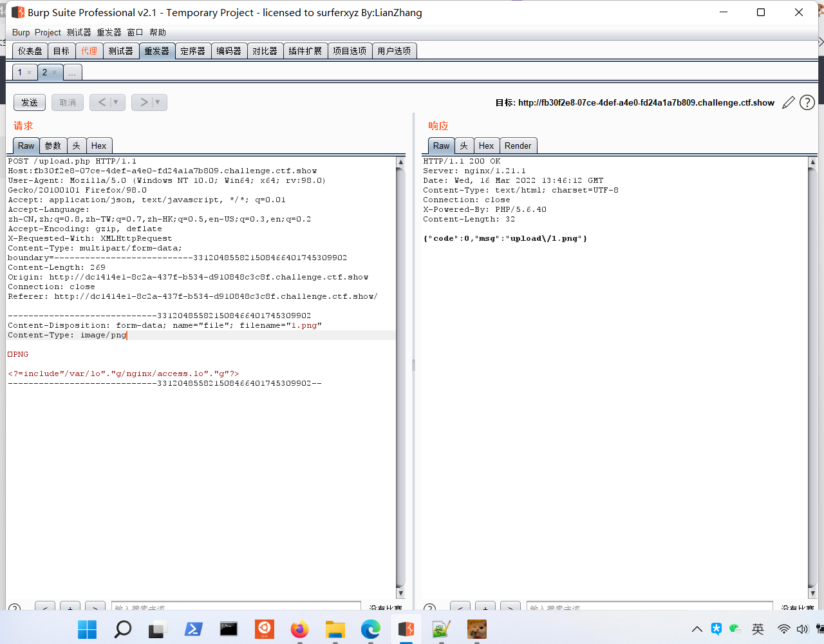Select Repeater tab 1

pos(20,72)
